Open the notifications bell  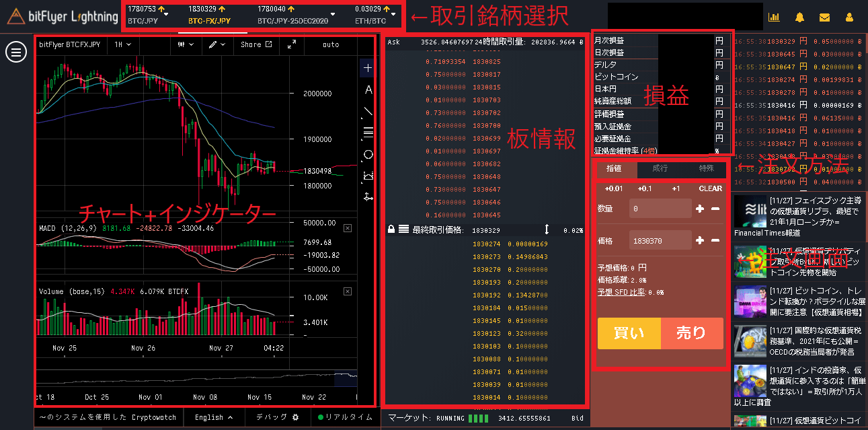[799, 17]
